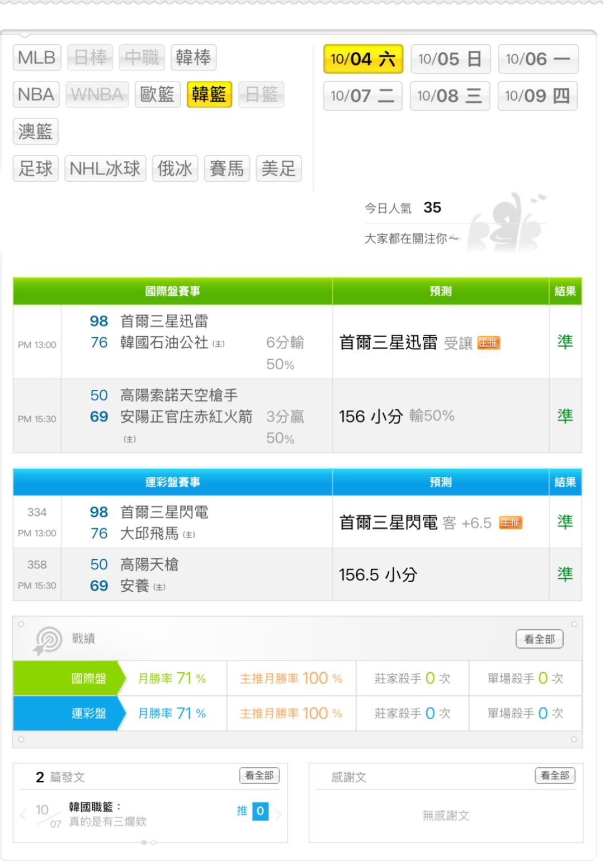Go to the next post with right chevron
Image resolution: width=604 pixels, height=868 pixels.
(279, 814)
